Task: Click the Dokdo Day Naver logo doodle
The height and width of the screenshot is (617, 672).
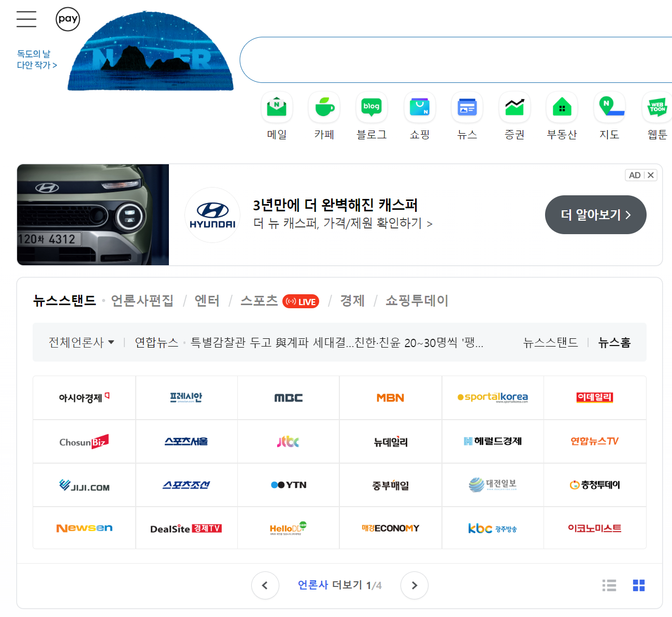Action: [x=150, y=51]
